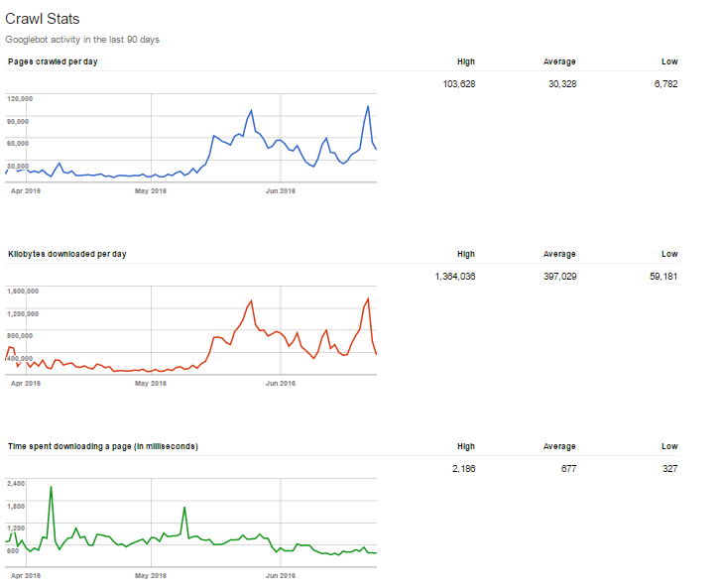Screen dimensions: 721x588
Task: Click Jun 2016 label under the red chart
Action: 281,383
